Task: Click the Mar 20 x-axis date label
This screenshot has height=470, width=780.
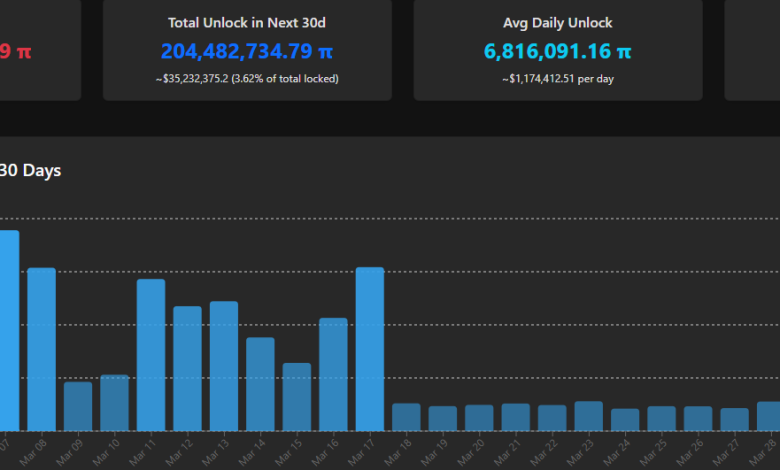Action: tap(476, 451)
